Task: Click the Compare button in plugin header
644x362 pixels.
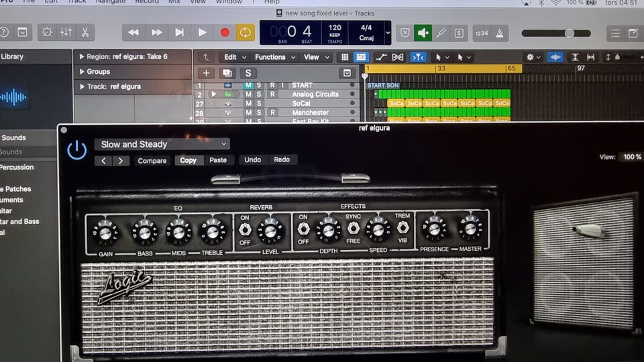Action: click(x=152, y=161)
